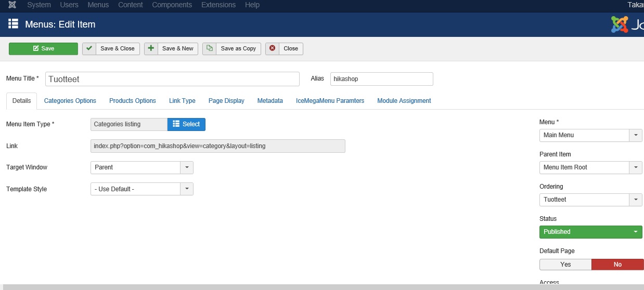Click the Link URL field
Viewport: 644px width, 290px height.
click(218, 146)
